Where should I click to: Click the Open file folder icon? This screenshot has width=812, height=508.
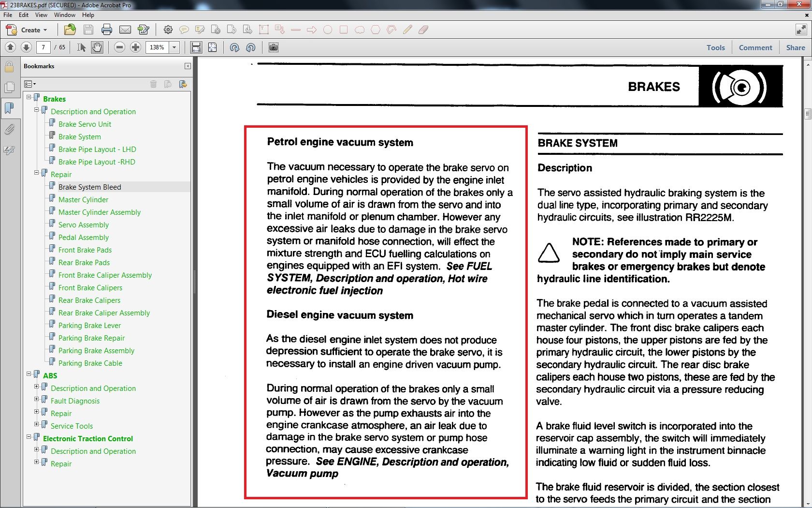coord(70,30)
